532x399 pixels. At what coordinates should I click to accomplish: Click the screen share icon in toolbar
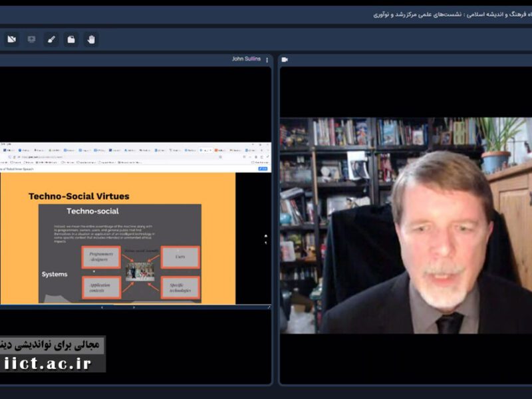click(31, 39)
